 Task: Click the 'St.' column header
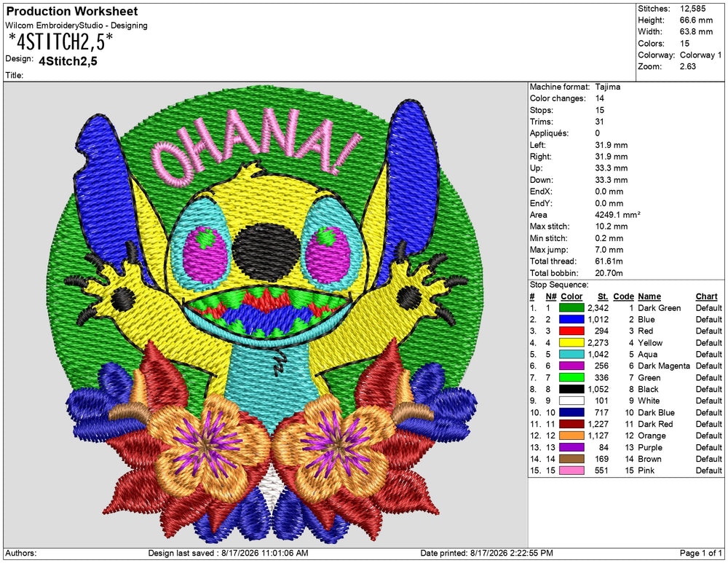[x=603, y=296]
